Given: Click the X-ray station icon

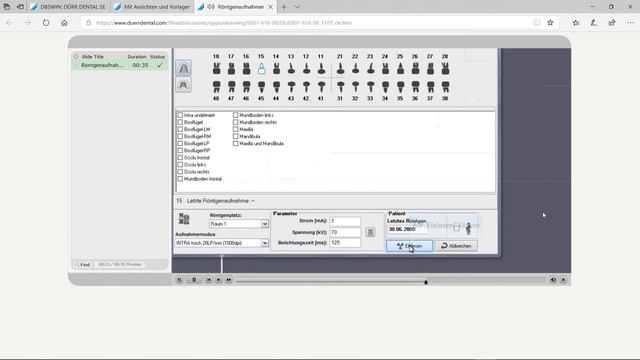Looking at the screenshot, I should 184,219.
